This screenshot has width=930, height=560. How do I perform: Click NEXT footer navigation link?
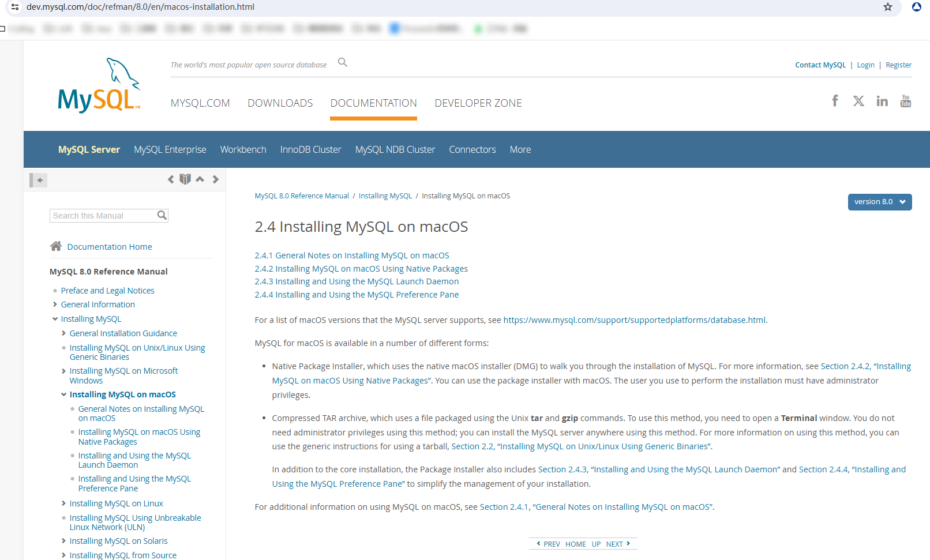[618, 544]
